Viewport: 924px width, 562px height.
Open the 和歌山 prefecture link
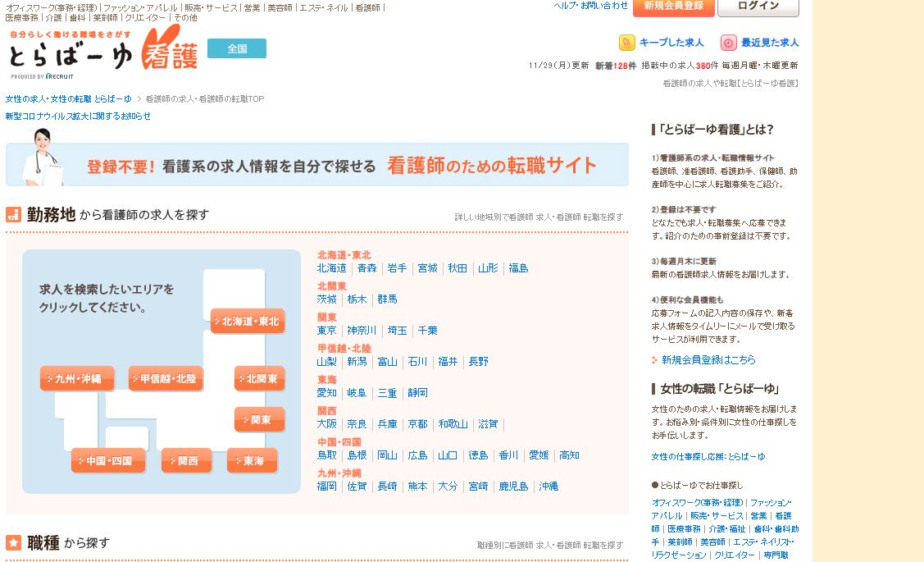(453, 425)
